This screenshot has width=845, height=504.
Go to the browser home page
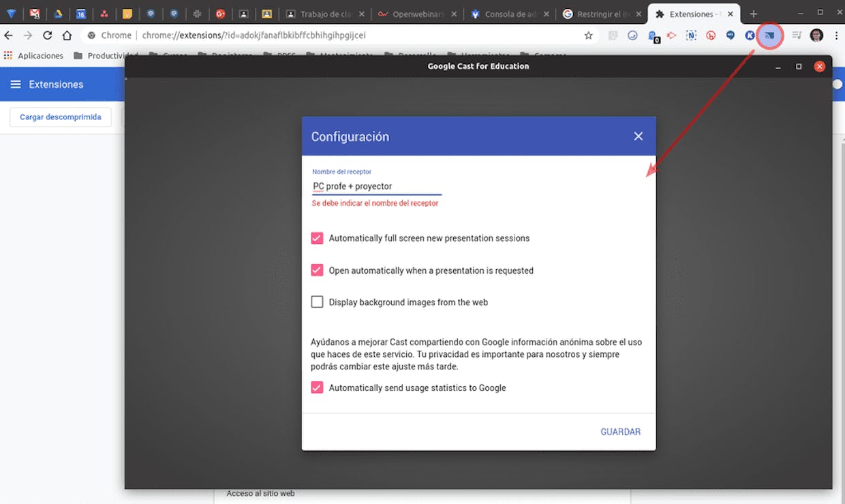(x=67, y=35)
